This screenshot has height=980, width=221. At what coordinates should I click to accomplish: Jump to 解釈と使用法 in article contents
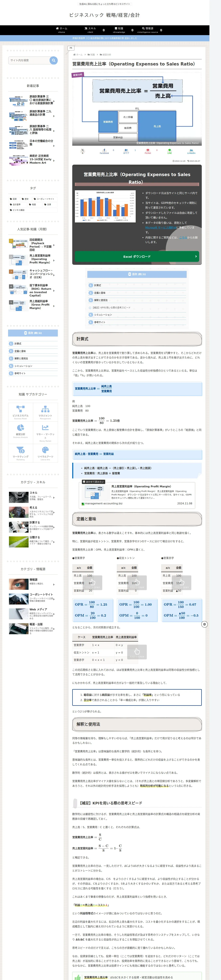(x=101, y=300)
